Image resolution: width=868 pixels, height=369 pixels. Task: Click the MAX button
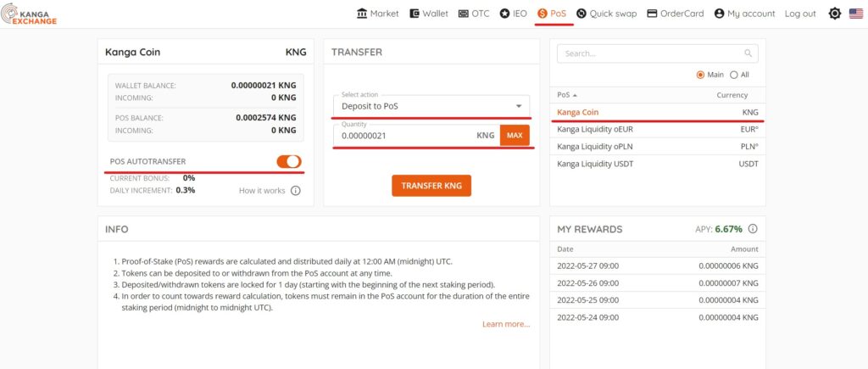515,135
